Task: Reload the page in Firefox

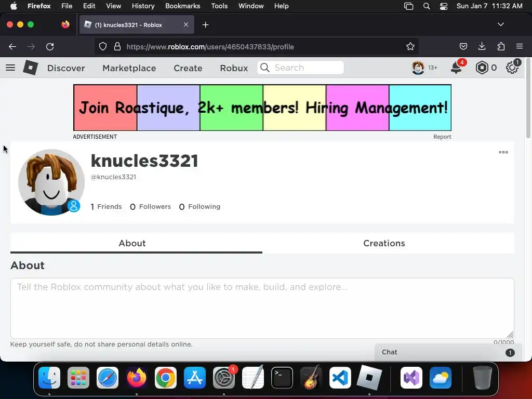Action: 50,46
